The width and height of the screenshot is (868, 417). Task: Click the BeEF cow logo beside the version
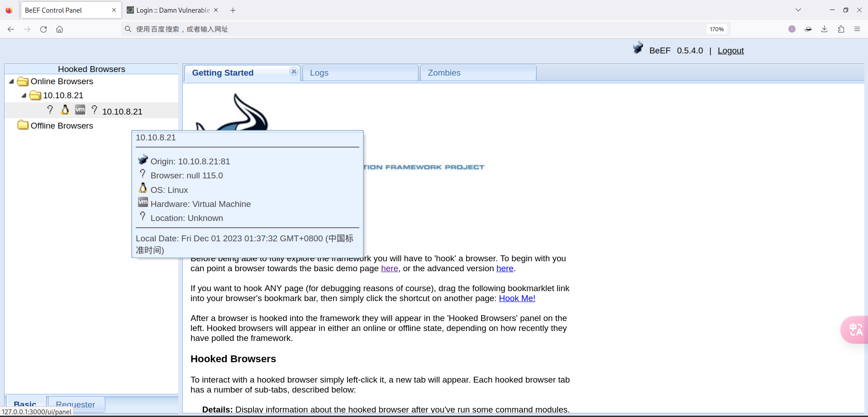pos(638,48)
